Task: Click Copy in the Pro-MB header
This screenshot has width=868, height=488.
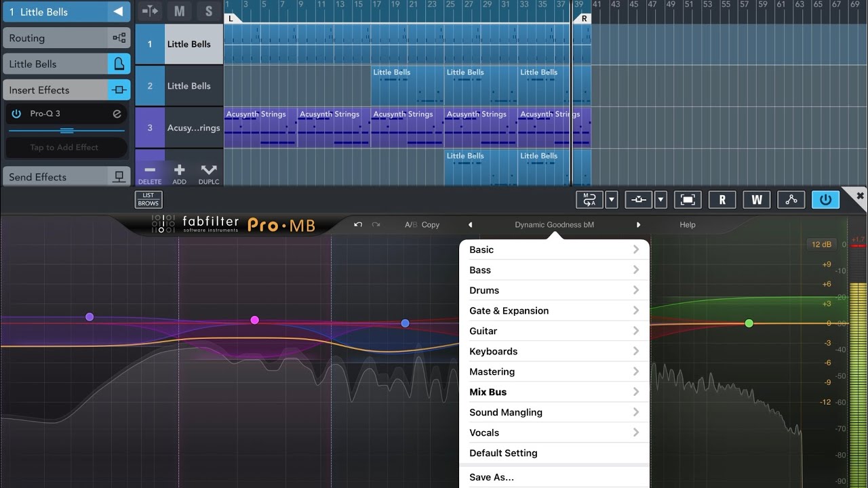Action: pos(431,224)
